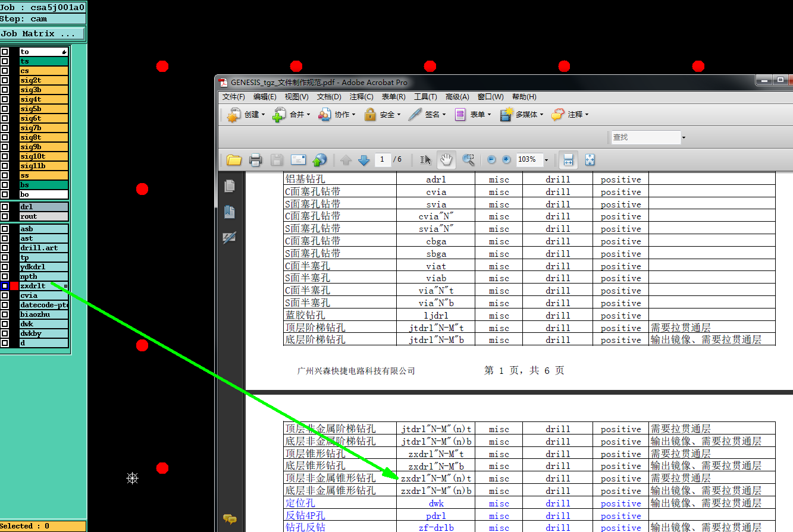Select the biaozhu layer name
Image resolution: width=793 pixels, height=532 pixels.
click(44, 314)
